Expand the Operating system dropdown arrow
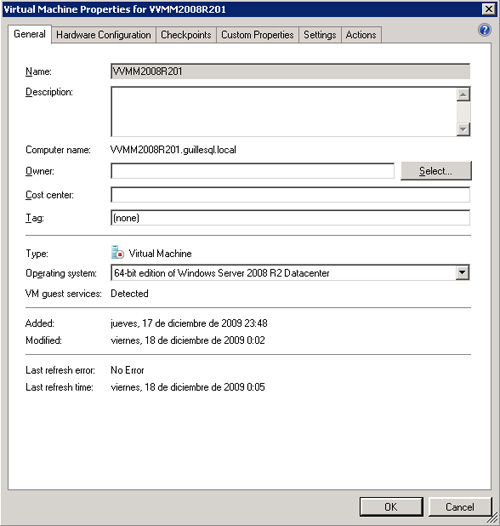The image size is (500, 526). pos(462,272)
